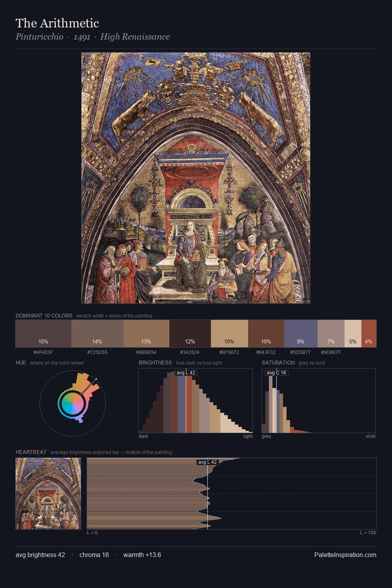Click the hex code '#4F403F'
The width and height of the screenshot is (392, 588).
pyautogui.click(x=44, y=352)
